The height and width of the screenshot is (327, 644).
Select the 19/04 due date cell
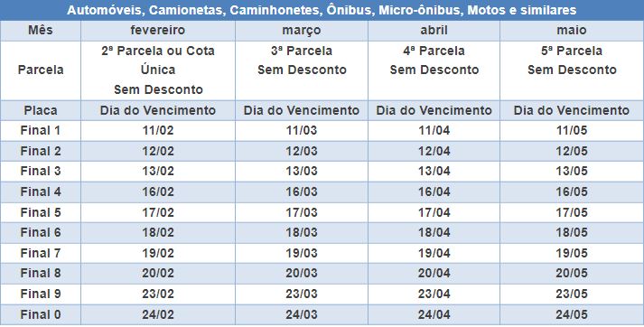tap(434, 253)
